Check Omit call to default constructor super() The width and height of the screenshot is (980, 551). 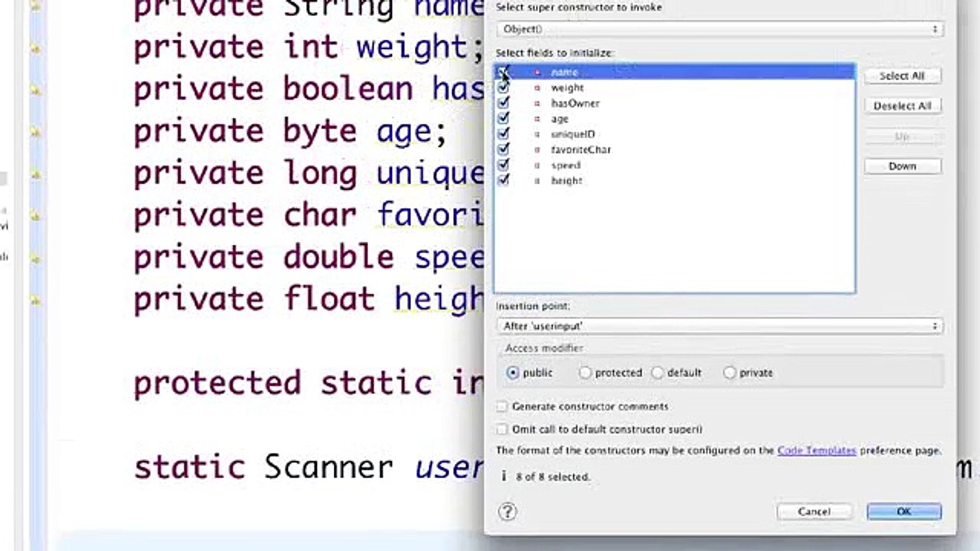point(502,430)
